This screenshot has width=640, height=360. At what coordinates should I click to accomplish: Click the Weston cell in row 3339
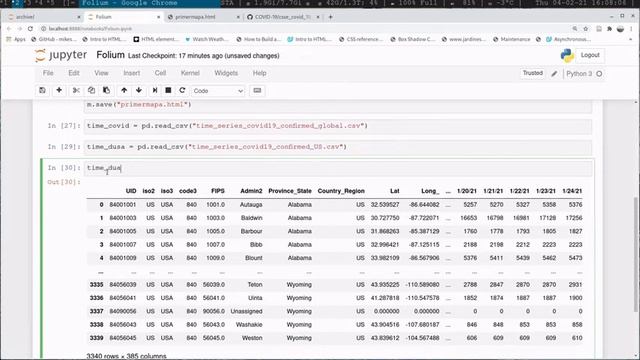point(252,338)
